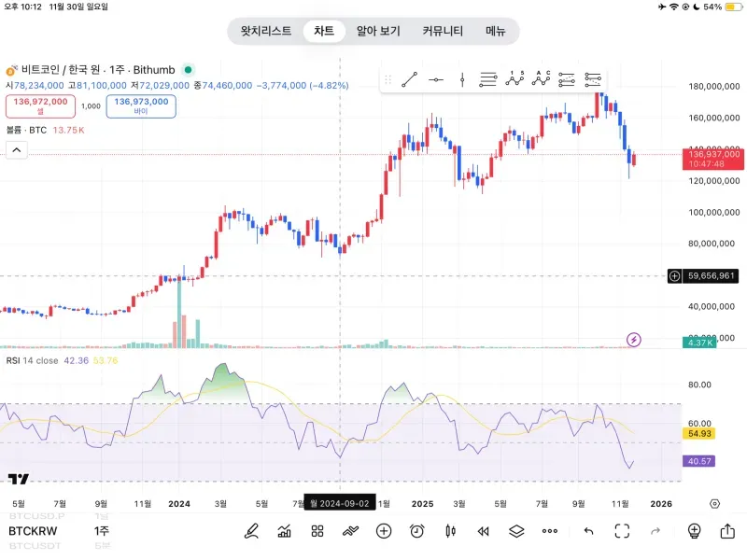
Task: Select the trend line drawing tool
Action: pyautogui.click(x=410, y=80)
